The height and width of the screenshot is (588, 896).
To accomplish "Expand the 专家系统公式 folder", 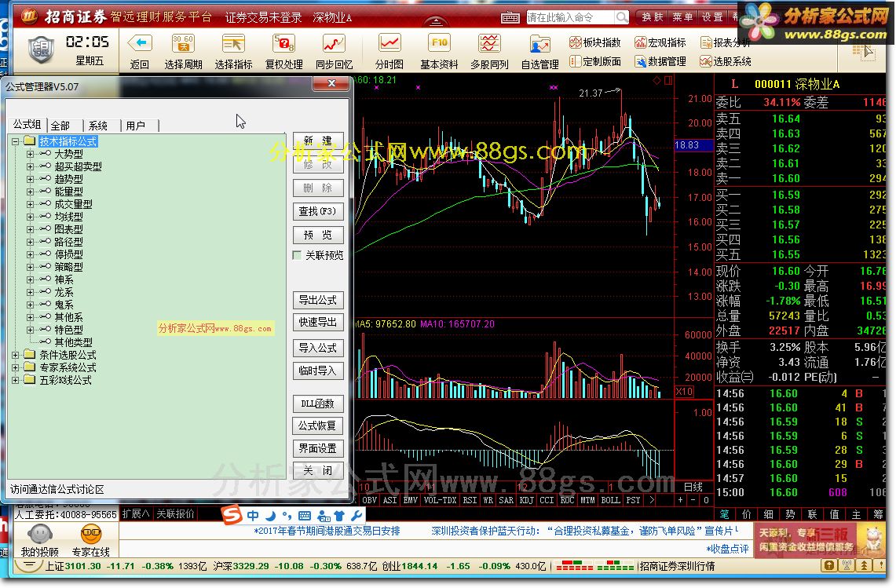I will coord(16,367).
